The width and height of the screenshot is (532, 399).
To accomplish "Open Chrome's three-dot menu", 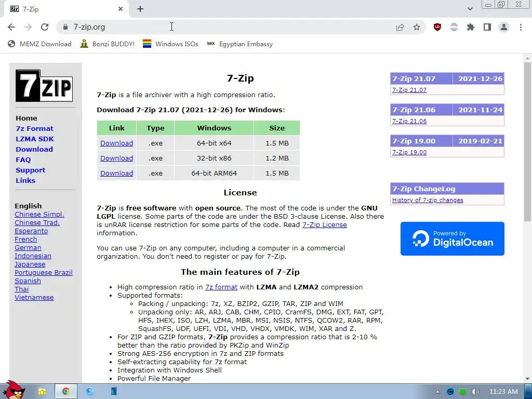I will 521,27.
